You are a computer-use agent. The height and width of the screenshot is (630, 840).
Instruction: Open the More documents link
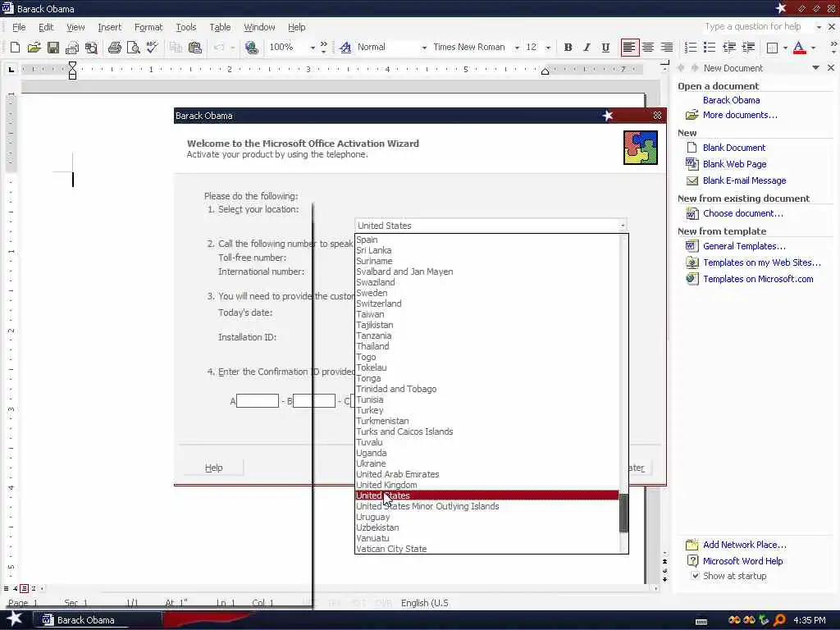coord(740,115)
